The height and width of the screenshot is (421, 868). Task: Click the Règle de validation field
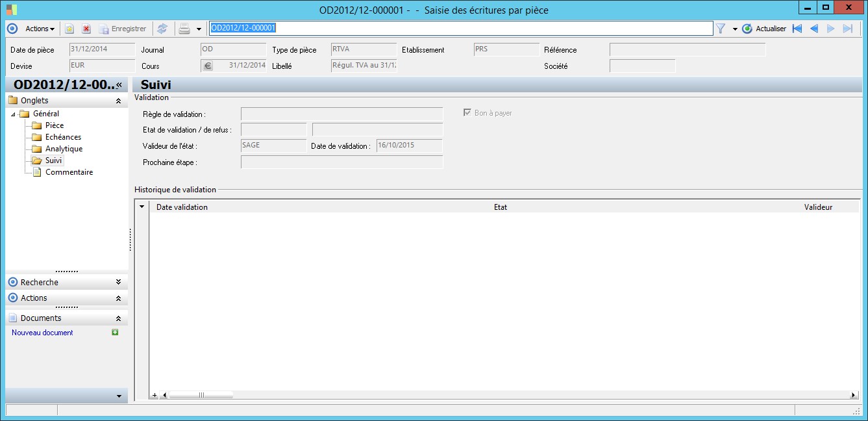tap(341, 114)
